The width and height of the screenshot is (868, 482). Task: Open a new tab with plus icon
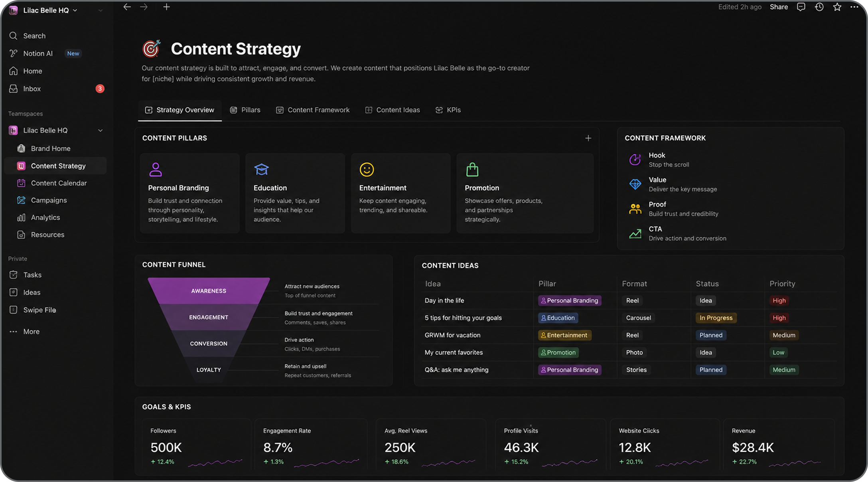[x=166, y=7]
